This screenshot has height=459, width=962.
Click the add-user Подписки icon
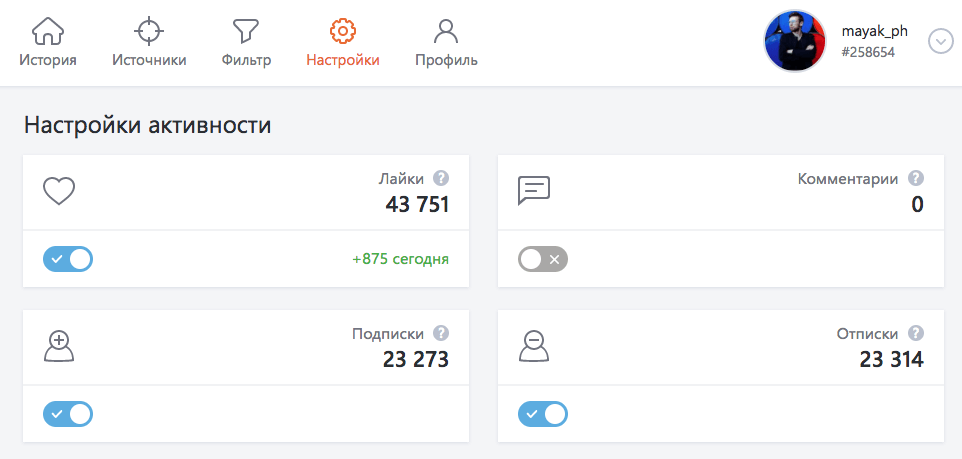pyautogui.click(x=60, y=346)
